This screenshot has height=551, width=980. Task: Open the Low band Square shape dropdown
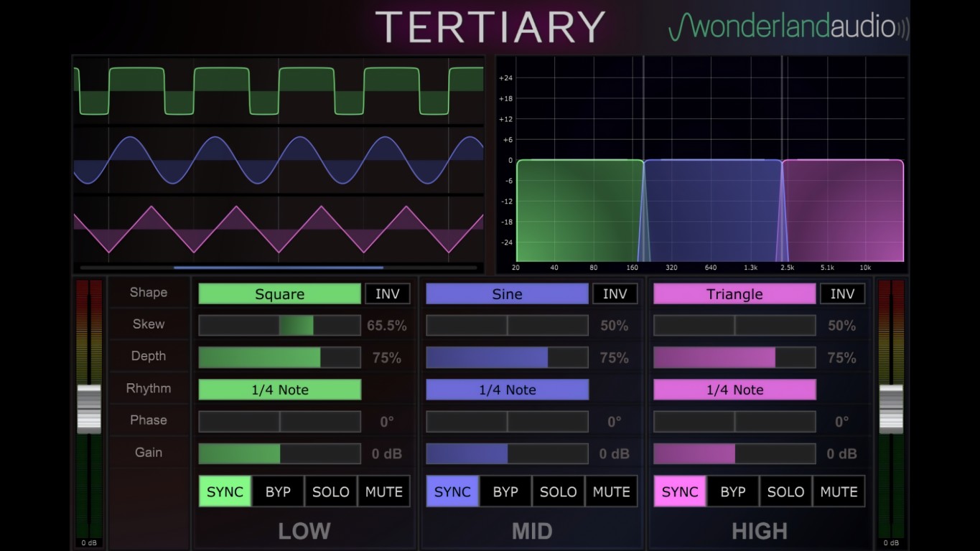(x=279, y=294)
